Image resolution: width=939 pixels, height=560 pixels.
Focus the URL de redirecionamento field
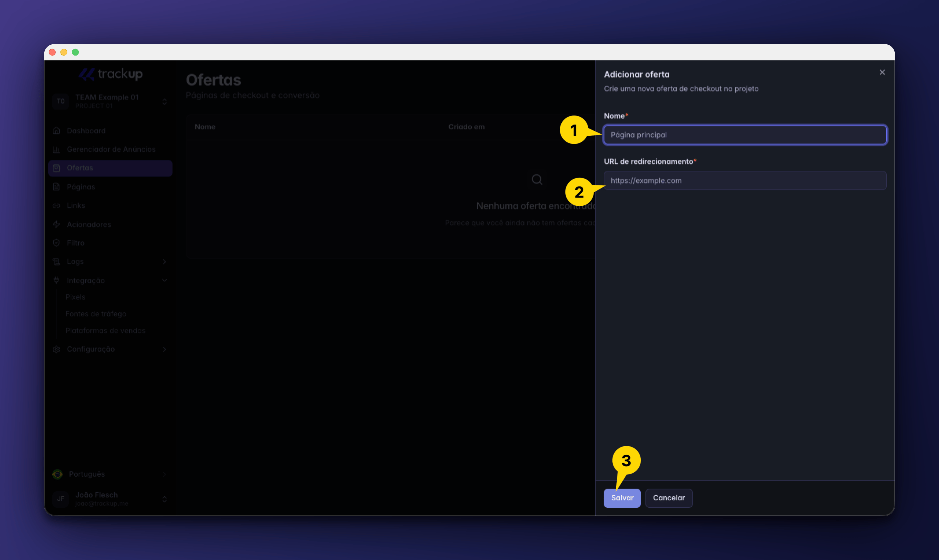tap(745, 180)
